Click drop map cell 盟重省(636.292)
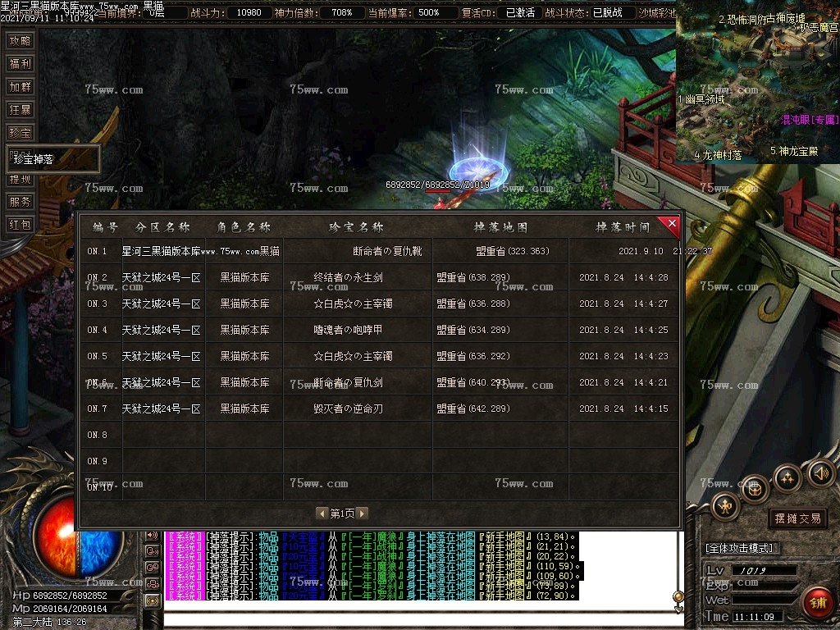 (473, 356)
